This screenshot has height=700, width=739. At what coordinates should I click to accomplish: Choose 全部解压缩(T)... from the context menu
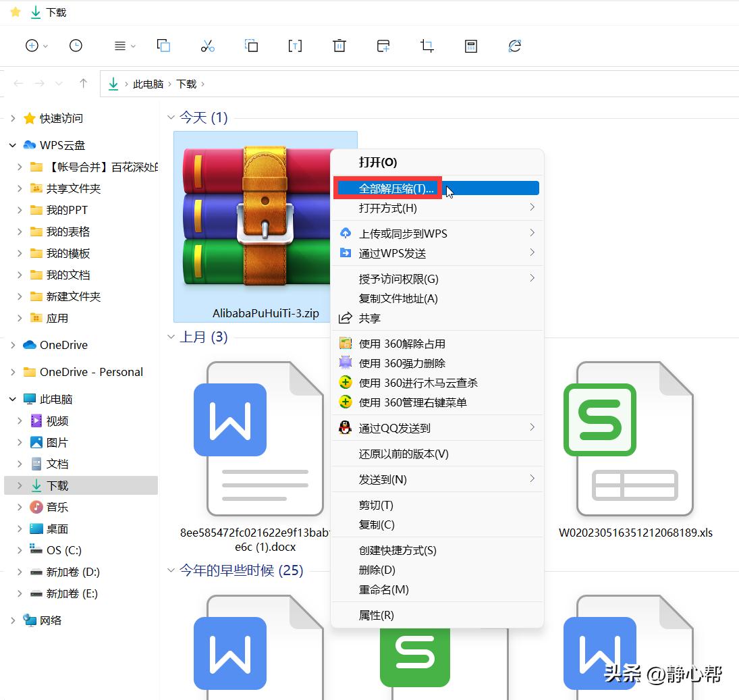tap(437, 188)
